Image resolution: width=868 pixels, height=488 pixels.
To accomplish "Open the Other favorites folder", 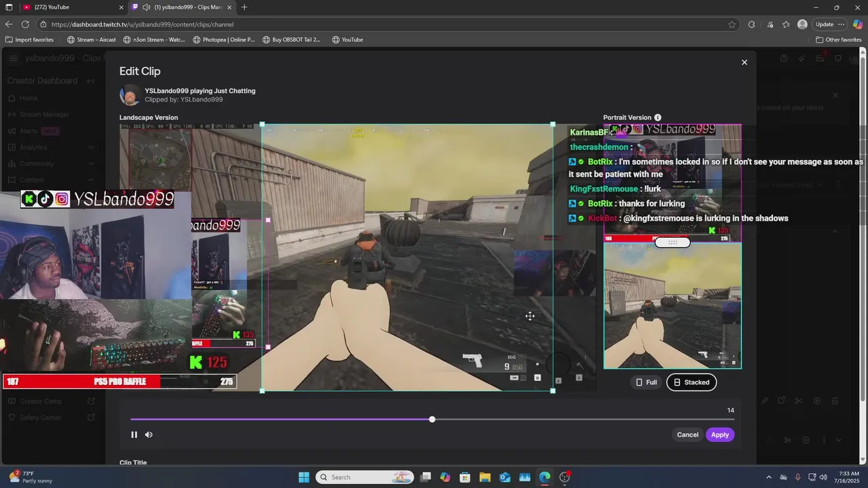I will tap(839, 40).
